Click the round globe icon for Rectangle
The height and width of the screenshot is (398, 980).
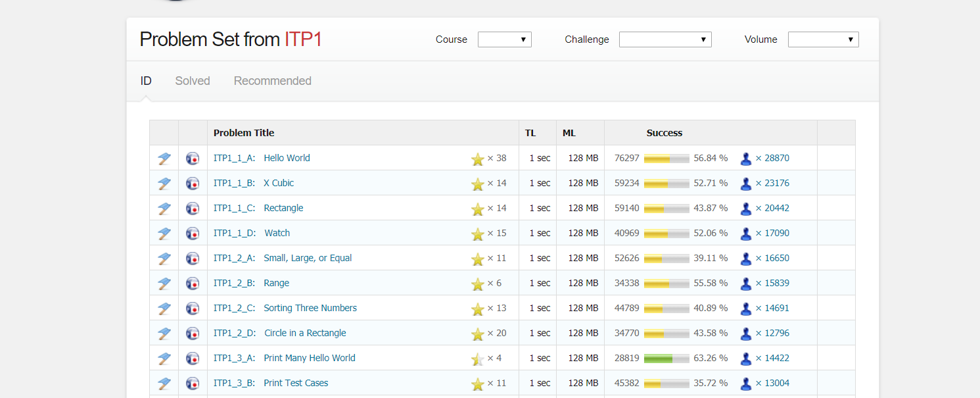coord(193,209)
